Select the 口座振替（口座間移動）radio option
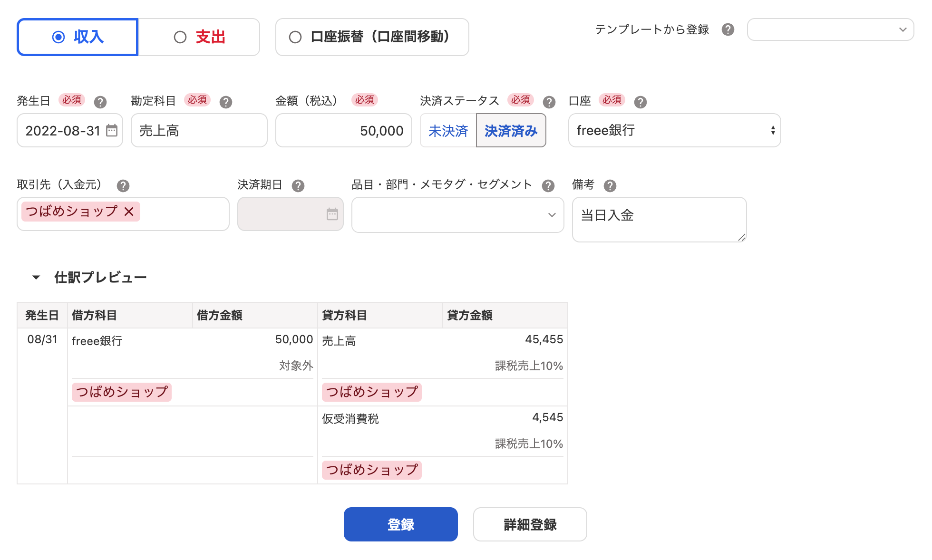 click(x=372, y=37)
